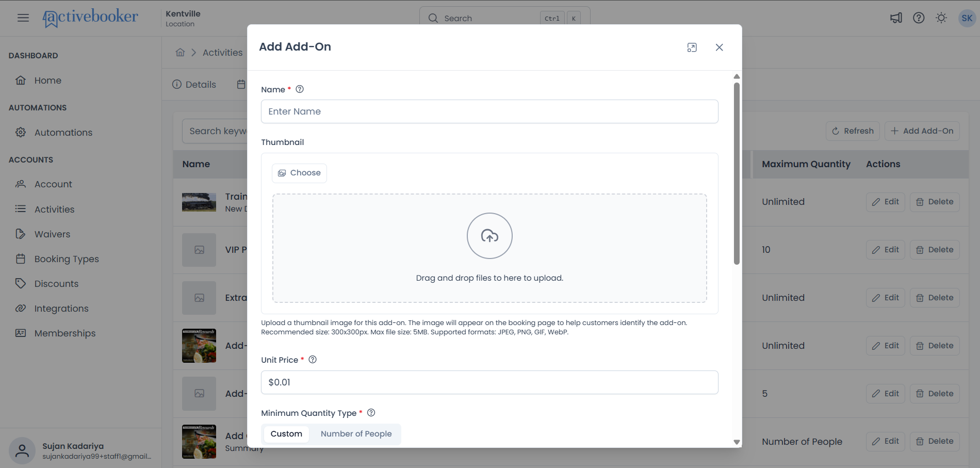The height and width of the screenshot is (468, 980).
Task: Select Number of People quantity type
Action: click(356, 434)
